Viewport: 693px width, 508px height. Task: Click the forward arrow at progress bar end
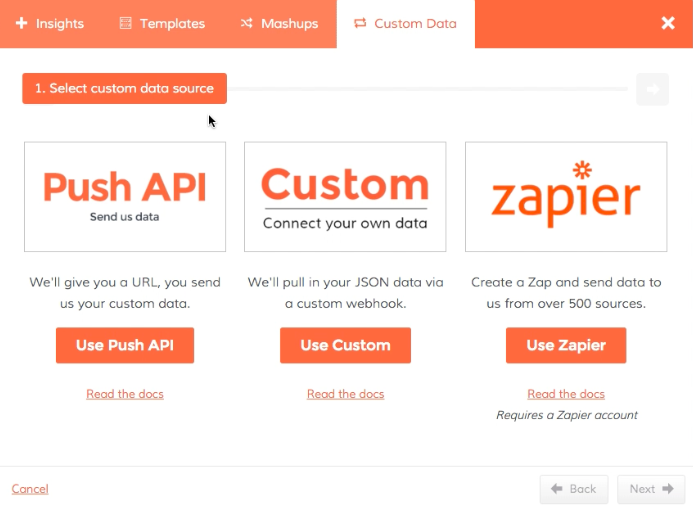tap(652, 89)
